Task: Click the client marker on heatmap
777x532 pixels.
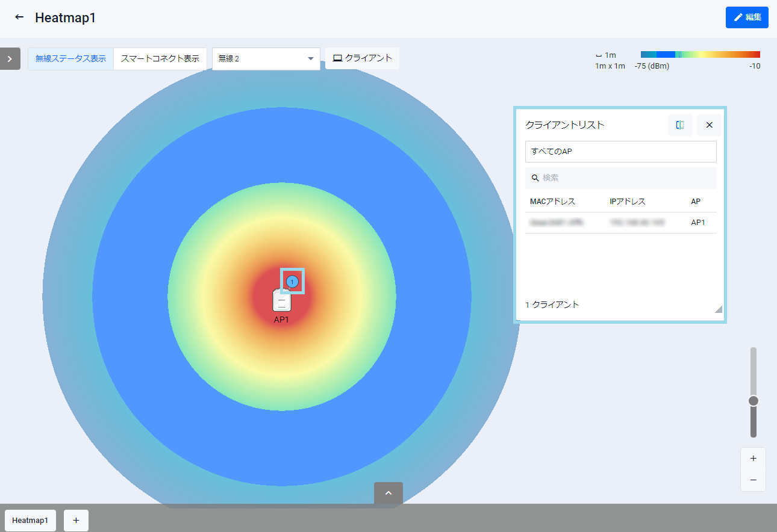Action: [293, 281]
